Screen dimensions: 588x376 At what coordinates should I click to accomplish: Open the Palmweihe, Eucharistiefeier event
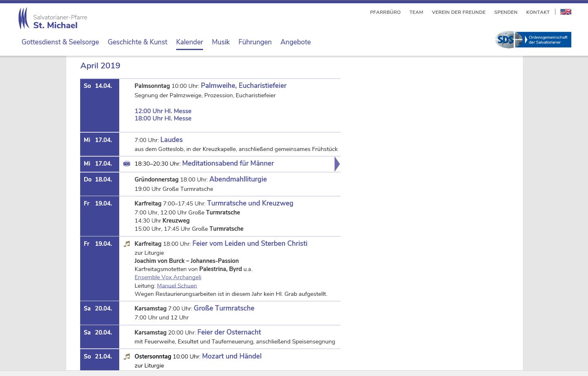pos(243,85)
